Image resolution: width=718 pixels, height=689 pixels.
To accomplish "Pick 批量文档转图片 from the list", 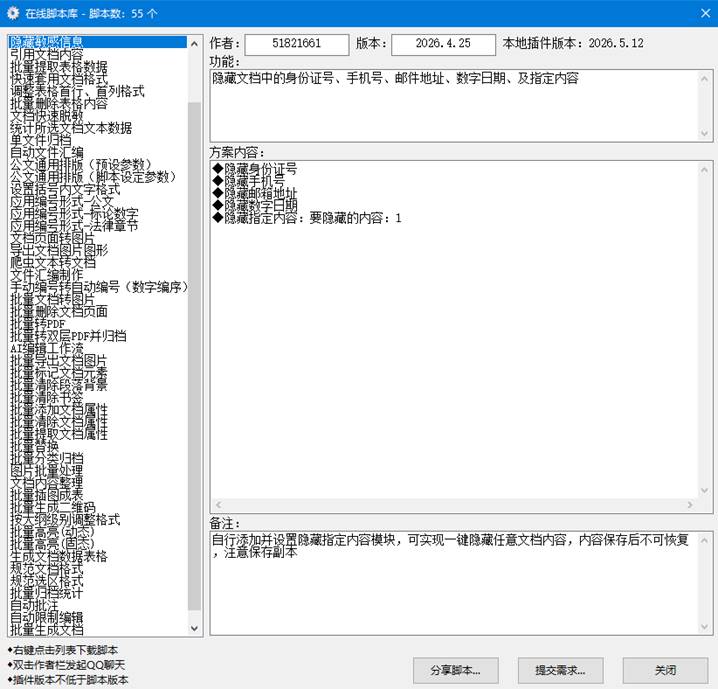I will pos(98,299).
